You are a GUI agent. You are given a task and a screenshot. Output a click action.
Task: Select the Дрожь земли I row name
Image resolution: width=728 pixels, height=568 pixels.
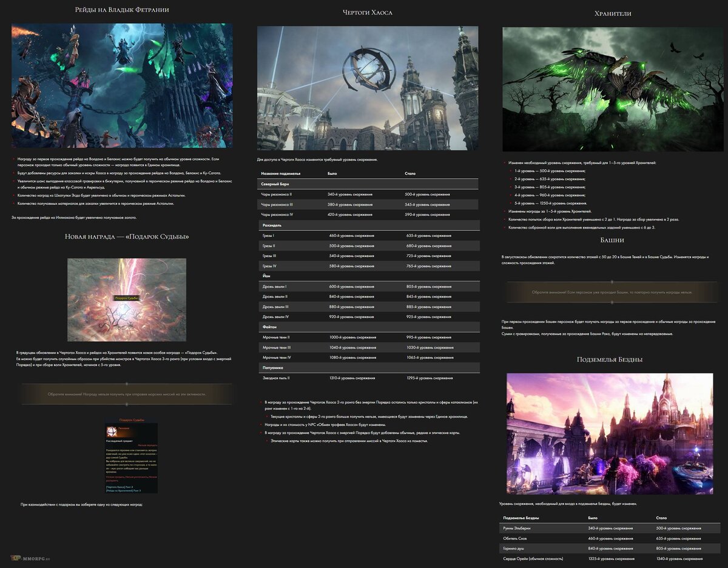pyautogui.click(x=275, y=286)
